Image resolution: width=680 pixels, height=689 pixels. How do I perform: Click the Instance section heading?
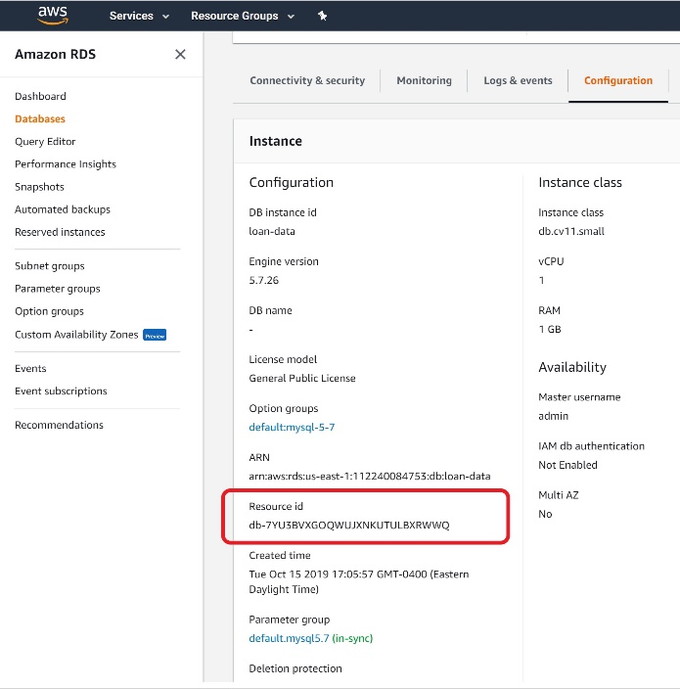tap(275, 141)
